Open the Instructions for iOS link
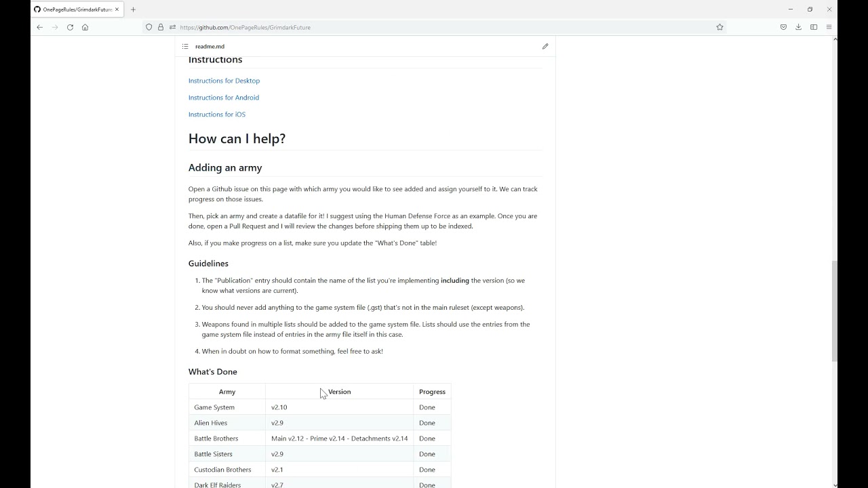The image size is (868, 488). (217, 115)
